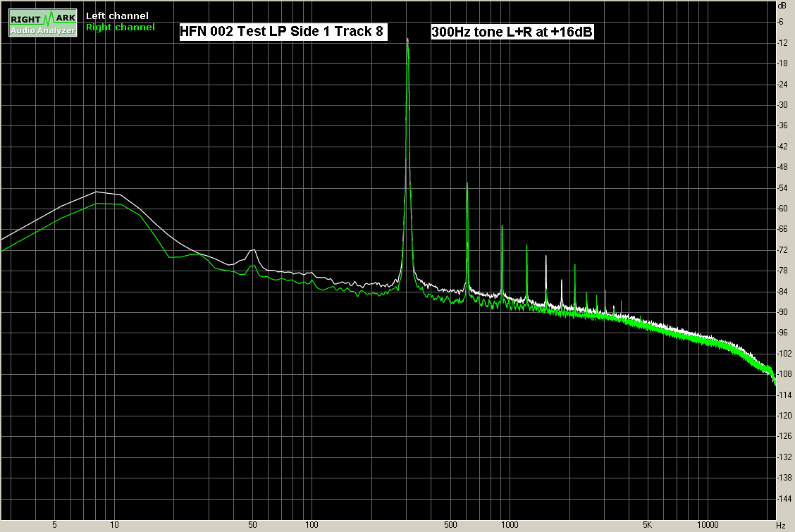
Task: Click the 'Hz' axis unit label
Action: (x=782, y=526)
